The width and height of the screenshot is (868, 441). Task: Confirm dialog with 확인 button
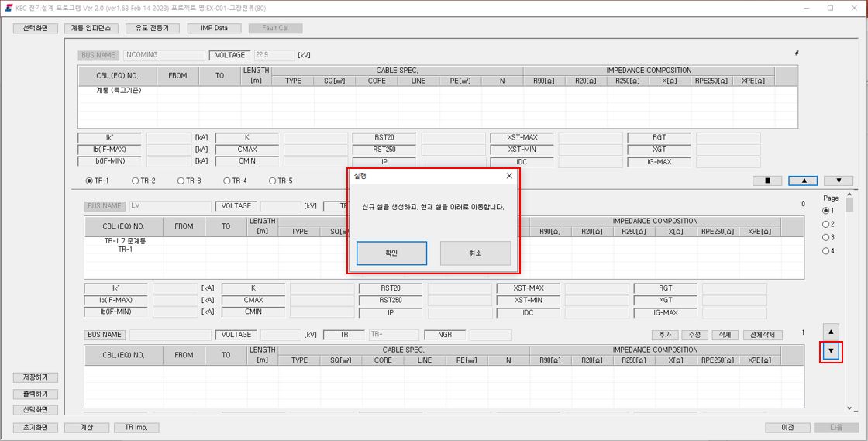click(x=391, y=253)
